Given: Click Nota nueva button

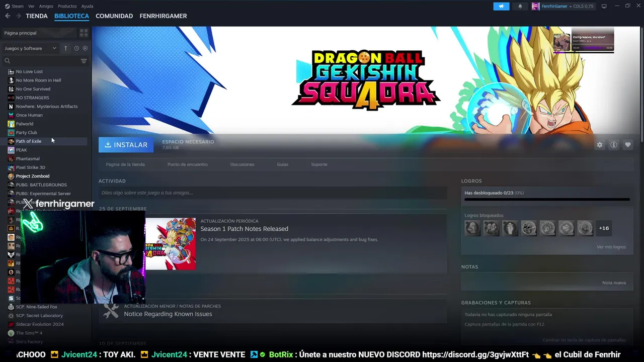Looking at the screenshot, I should point(614,283).
